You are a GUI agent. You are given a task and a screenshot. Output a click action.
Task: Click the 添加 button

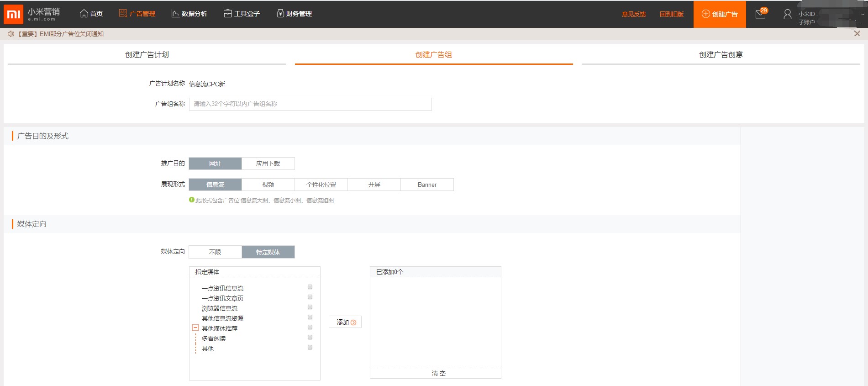pyautogui.click(x=345, y=322)
